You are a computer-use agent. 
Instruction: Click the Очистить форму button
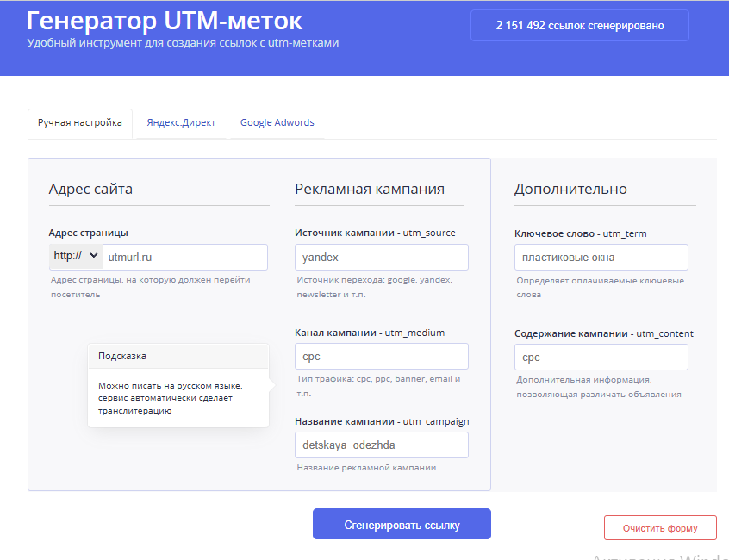point(660,528)
